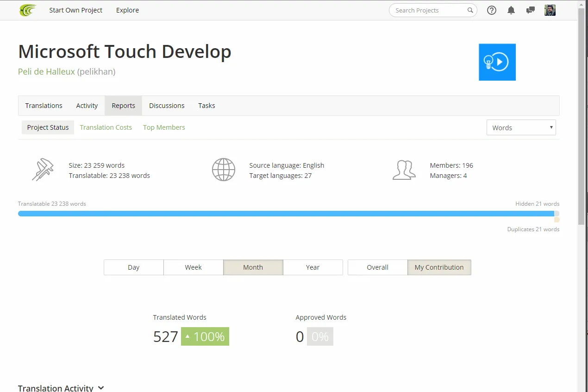Switch to the Translations tab

(x=44, y=106)
